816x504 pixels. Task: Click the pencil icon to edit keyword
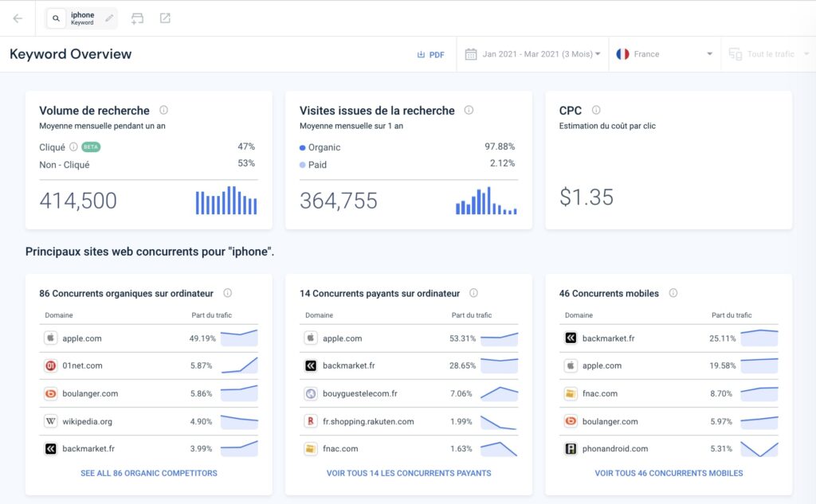click(108, 17)
